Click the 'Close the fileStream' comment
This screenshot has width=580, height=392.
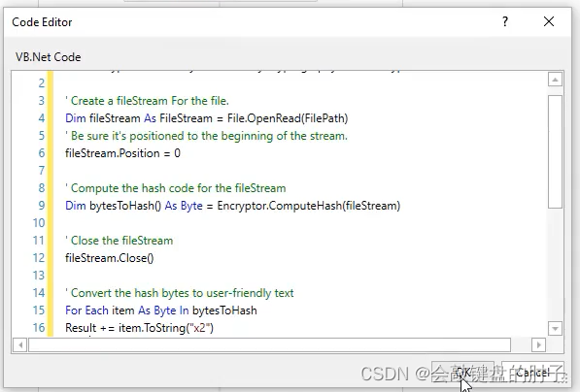click(119, 241)
